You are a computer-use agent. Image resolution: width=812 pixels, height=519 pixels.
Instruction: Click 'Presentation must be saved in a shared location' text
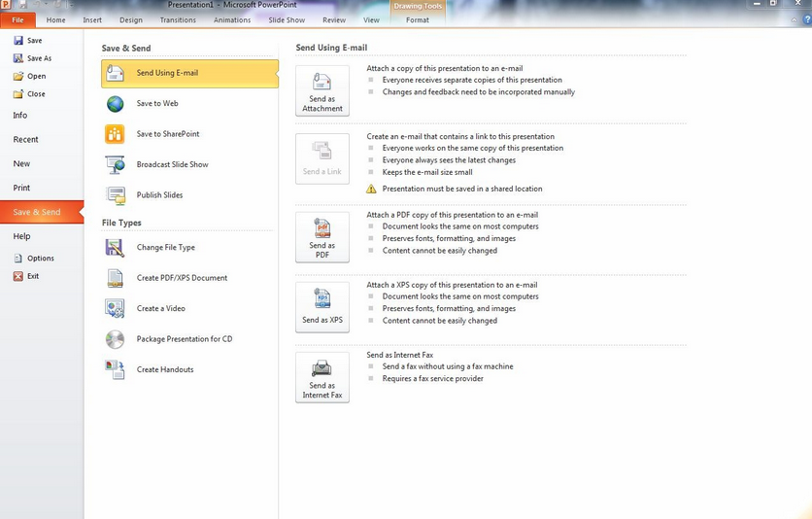[x=462, y=190]
